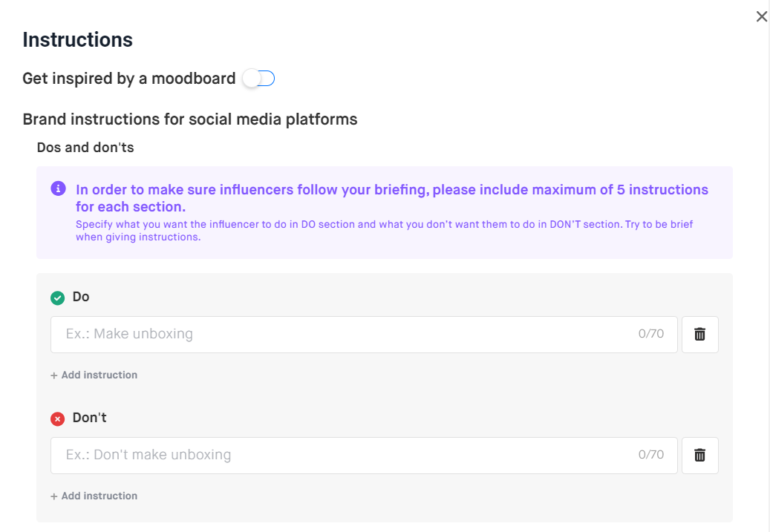Image resolution: width=770 pixels, height=532 pixels.
Task: Select the 'Instructions' heading
Action: point(77,40)
